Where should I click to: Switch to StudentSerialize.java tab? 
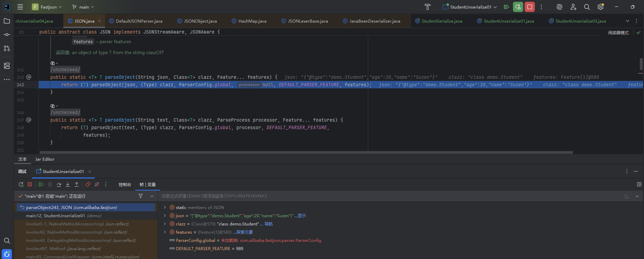(x=439, y=21)
